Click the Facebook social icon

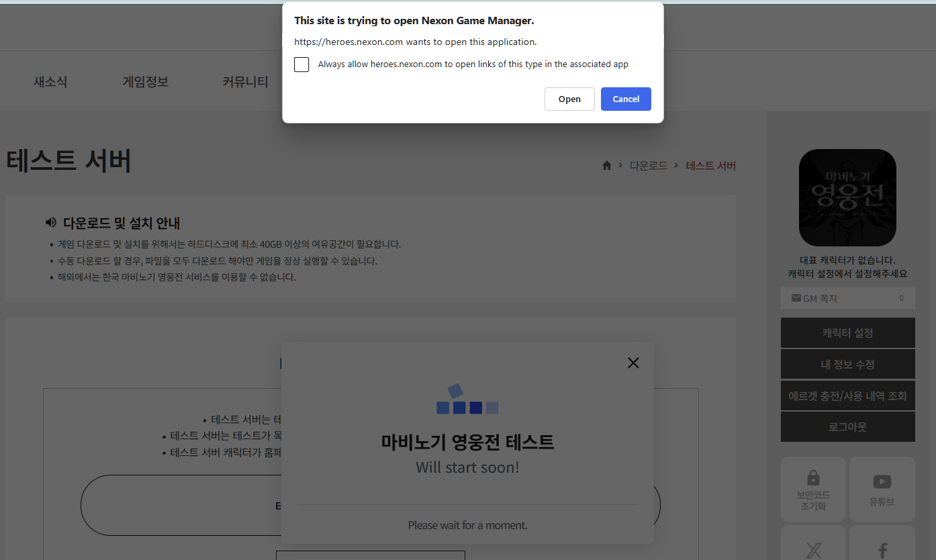(x=882, y=551)
